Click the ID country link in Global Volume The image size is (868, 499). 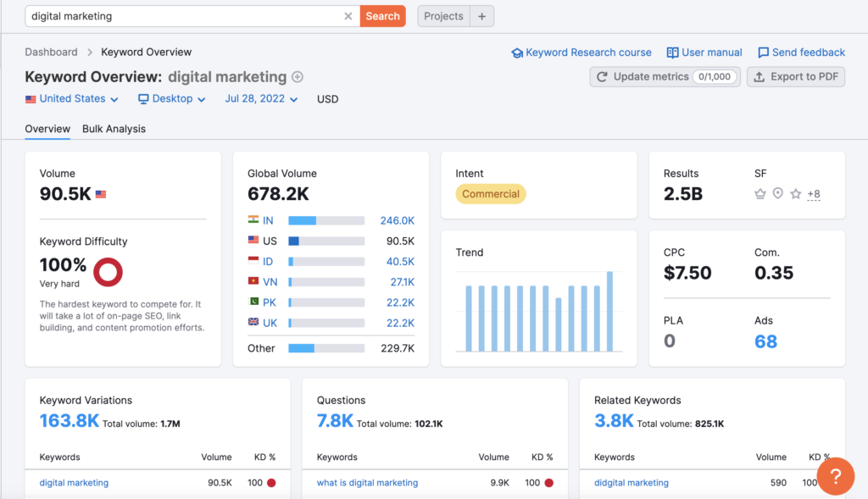click(x=268, y=262)
